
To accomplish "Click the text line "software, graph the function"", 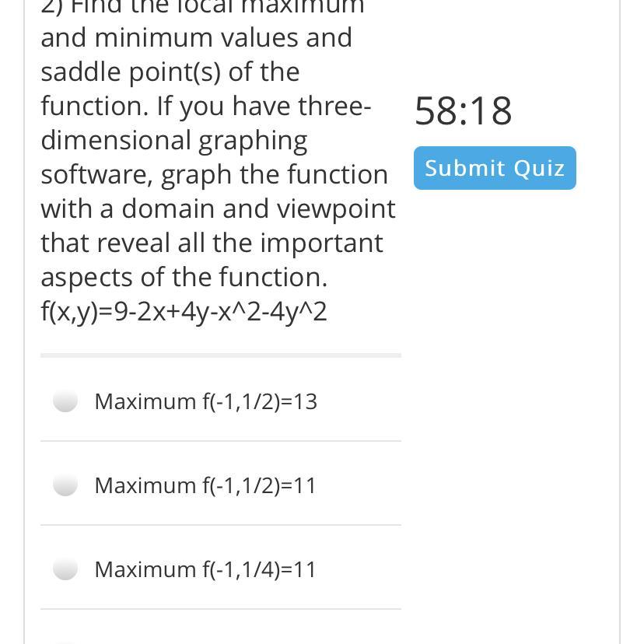I will pyautogui.click(x=214, y=174).
